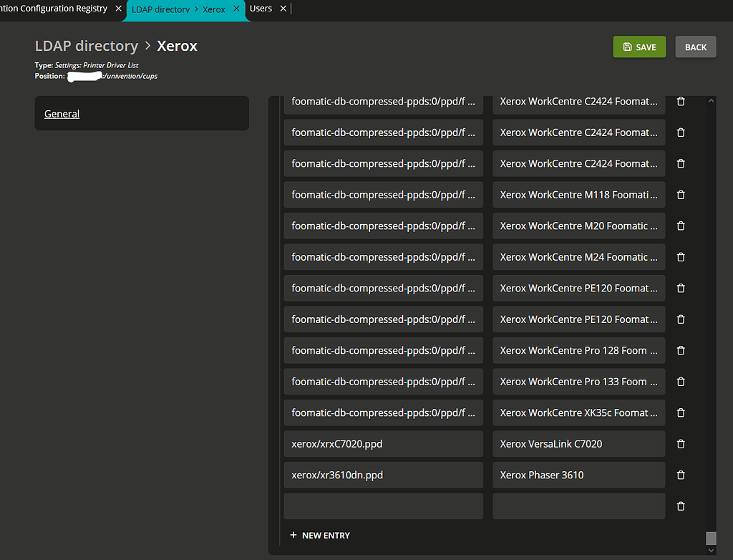Image resolution: width=733 pixels, height=560 pixels.
Task: Delete the Xerox Phaser 3610 driver entry
Action: tap(681, 475)
